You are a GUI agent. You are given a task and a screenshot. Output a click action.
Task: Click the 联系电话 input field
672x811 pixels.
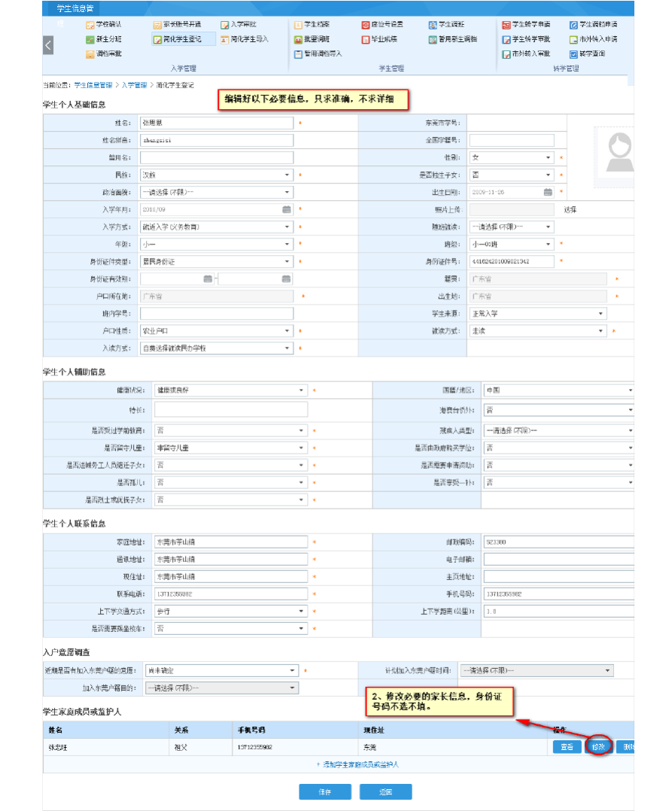click(x=231, y=594)
